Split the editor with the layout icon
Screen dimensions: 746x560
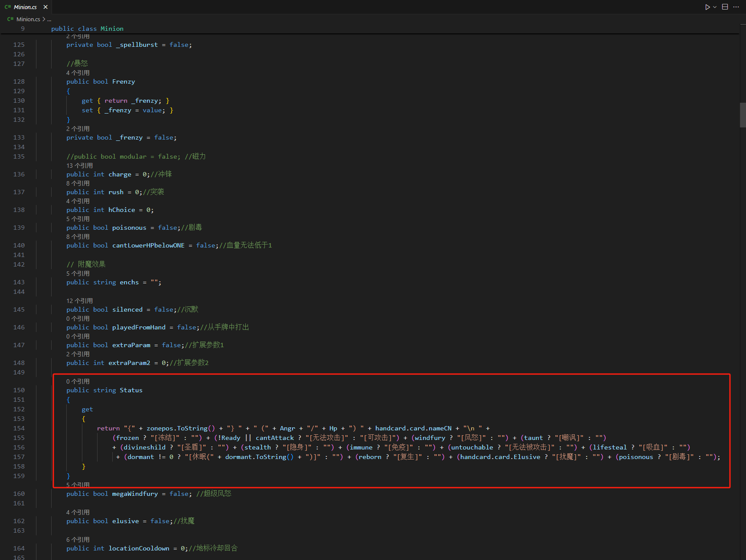[725, 7]
